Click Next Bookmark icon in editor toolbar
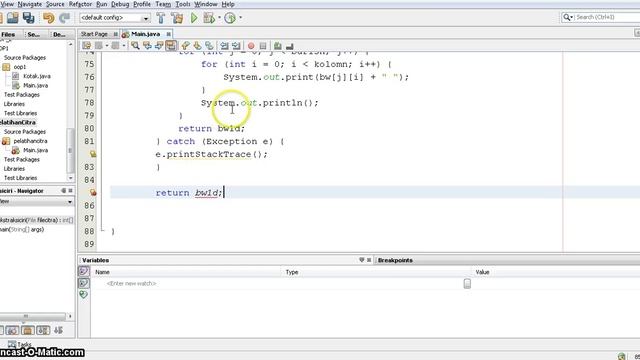Screen dimensions: 640x360 tap(197, 46)
